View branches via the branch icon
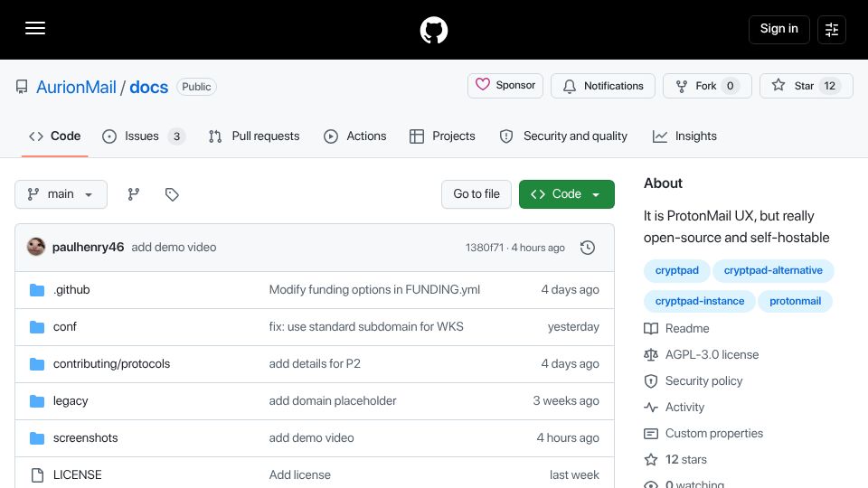 click(x=134, y=194)
